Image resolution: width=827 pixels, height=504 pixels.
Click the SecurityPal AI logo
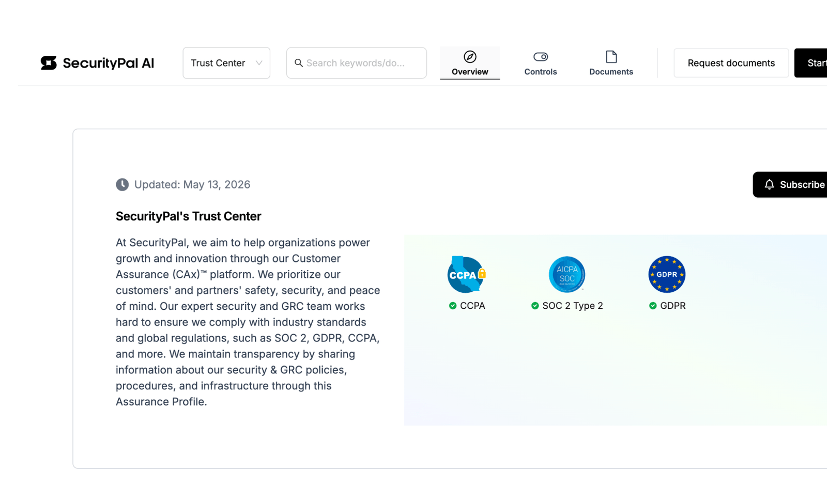(x=97, y=63)
